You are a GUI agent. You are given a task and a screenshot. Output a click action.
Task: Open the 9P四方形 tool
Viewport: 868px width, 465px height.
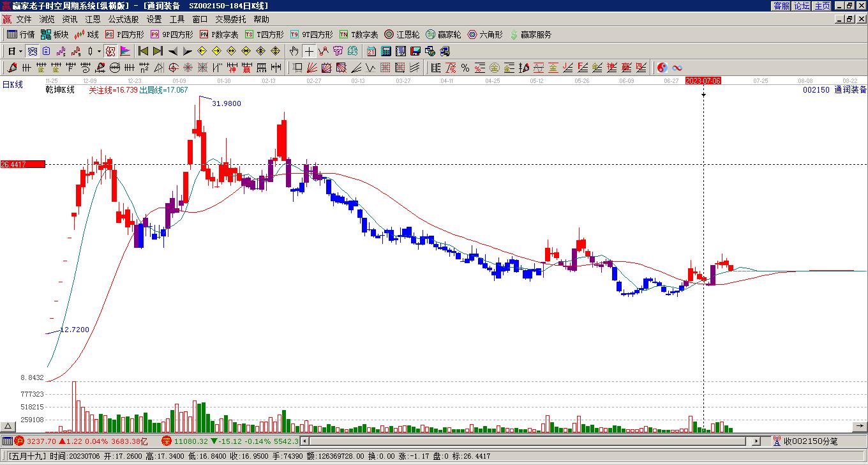pyautogui.click(x=172, y=34)
